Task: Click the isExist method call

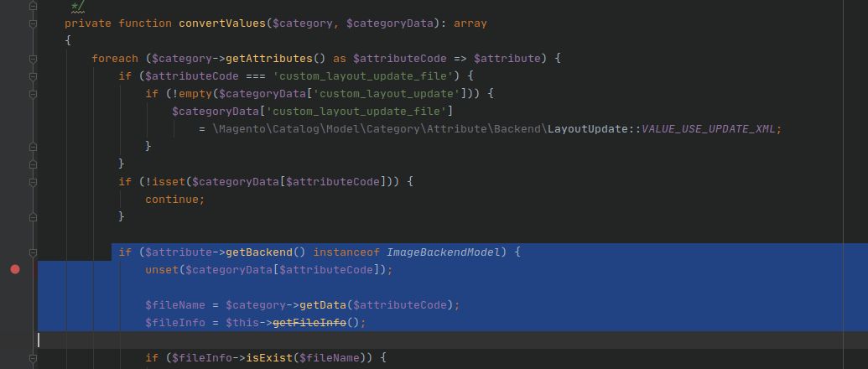Action: pyautogui.click(x=269, y=358)
